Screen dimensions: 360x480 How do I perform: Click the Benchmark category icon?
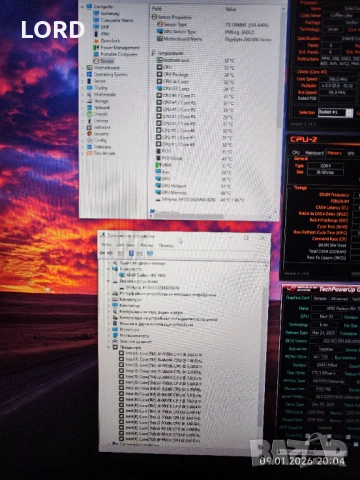pos(89,153)
